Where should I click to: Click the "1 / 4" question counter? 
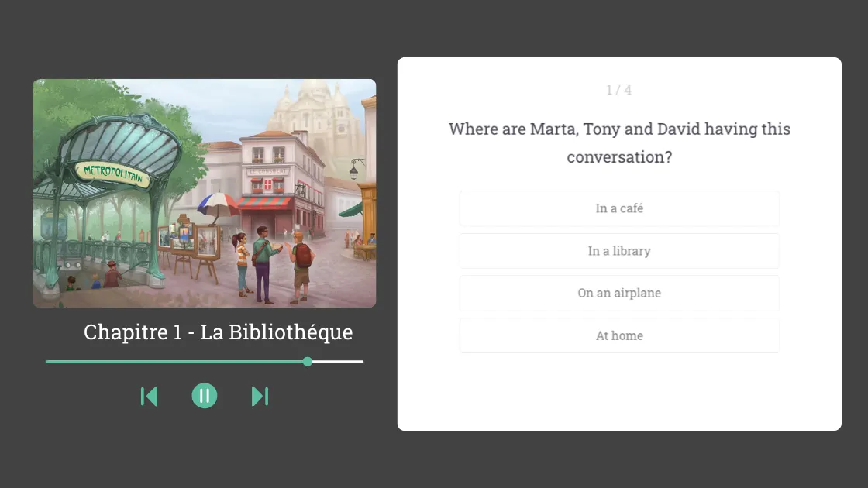[x=618, y=90]
